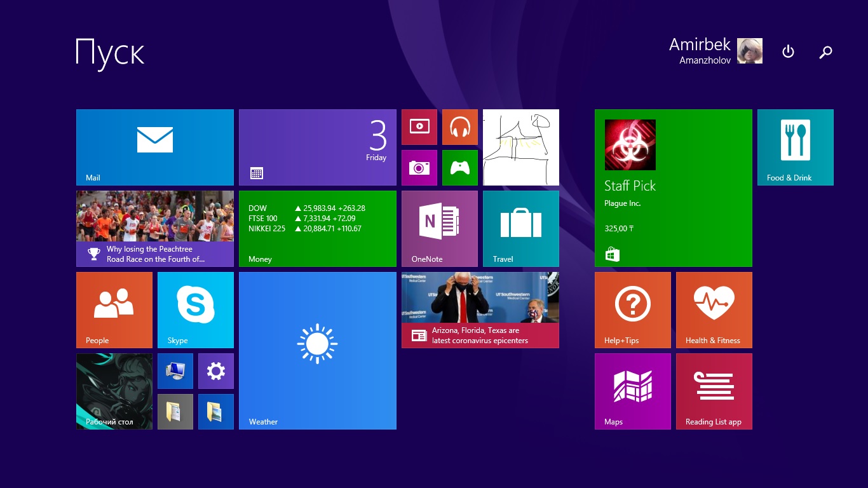The width and height of the screenshot is (868, 488).
Task: Launch Skype tile
Action: (196, 310)
